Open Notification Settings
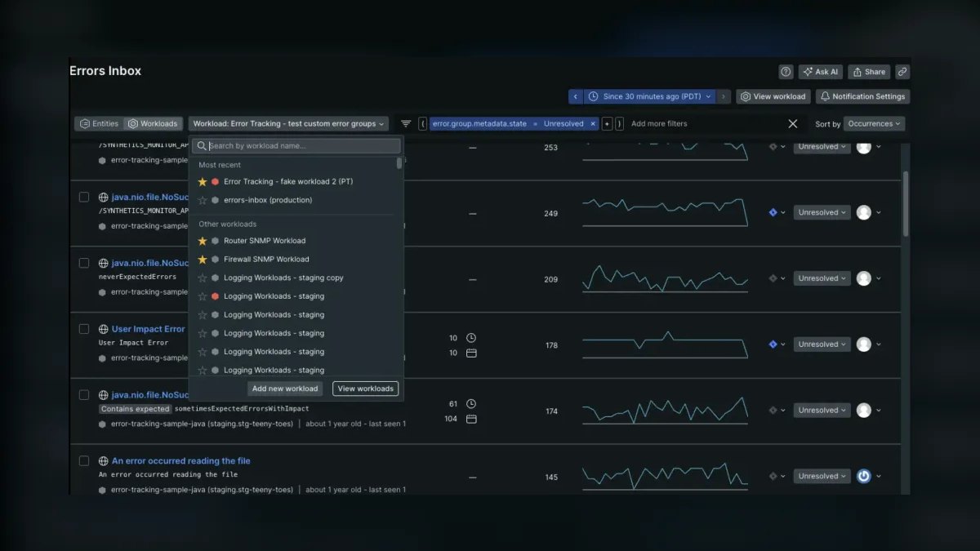Image resolution: width=980 pixels, height=551 pixels. pyautogui.click(x=862, y=96)
